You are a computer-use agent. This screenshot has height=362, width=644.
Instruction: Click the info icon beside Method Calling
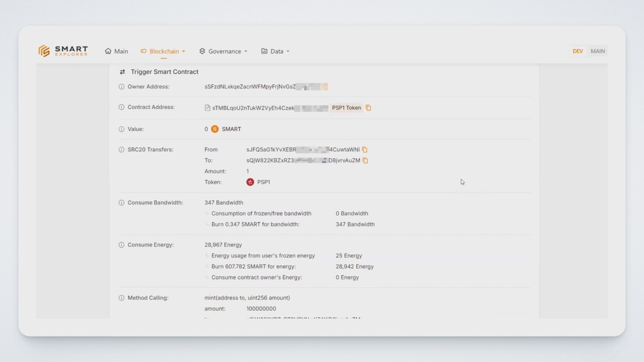point(121,298)
